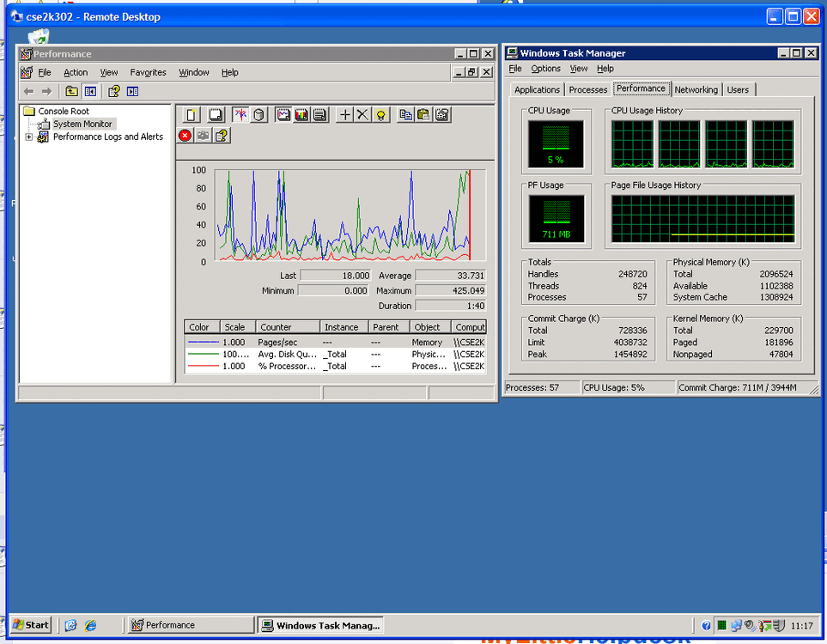827x644 pixels.
Task: Open View menu in Task Manager
Action: click(579, 69)
